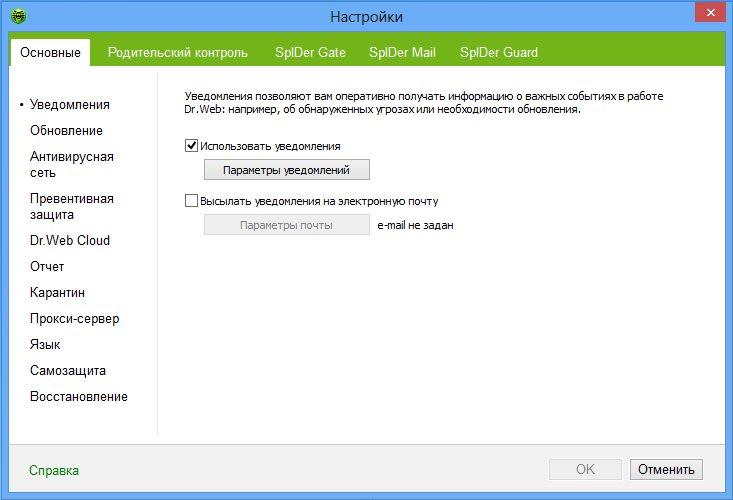Switch to the SpIDer Gate tab

(x=310, y=52)
